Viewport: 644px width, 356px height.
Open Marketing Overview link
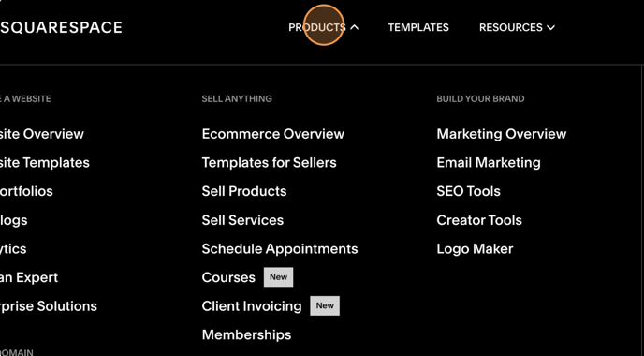click(502, 134)
